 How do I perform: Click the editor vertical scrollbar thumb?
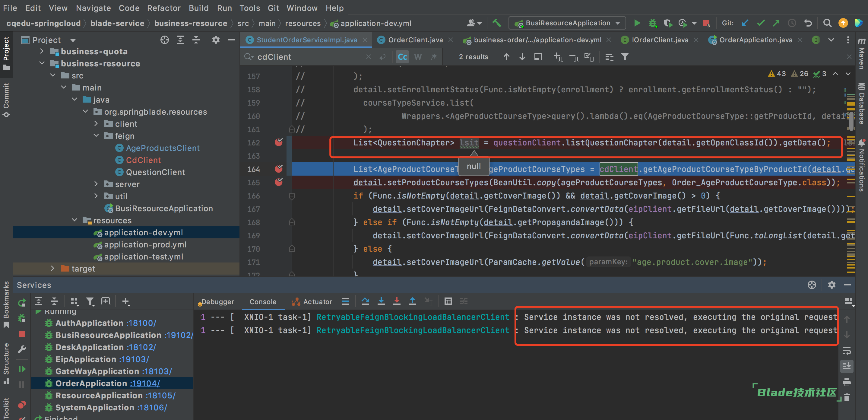click(x=851, y=121)
